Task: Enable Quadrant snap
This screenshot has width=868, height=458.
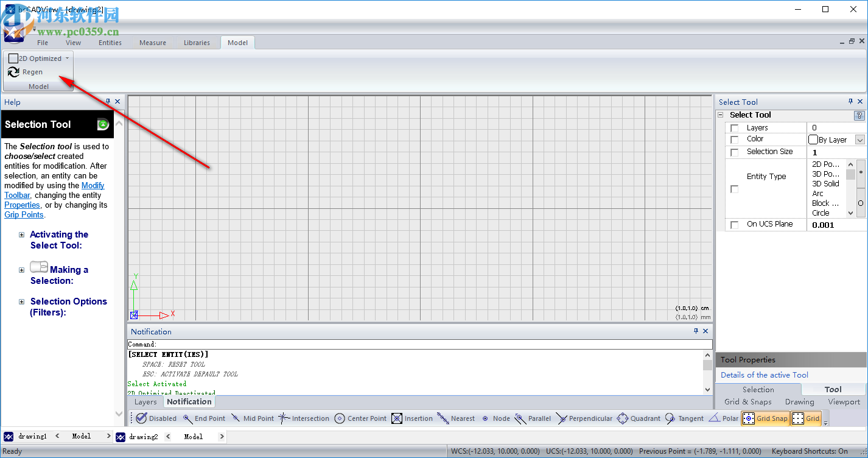Action: click(639, 418)
